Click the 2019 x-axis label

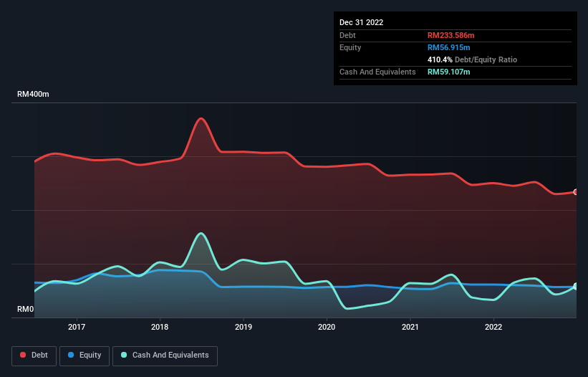click(x=244, y=327)
